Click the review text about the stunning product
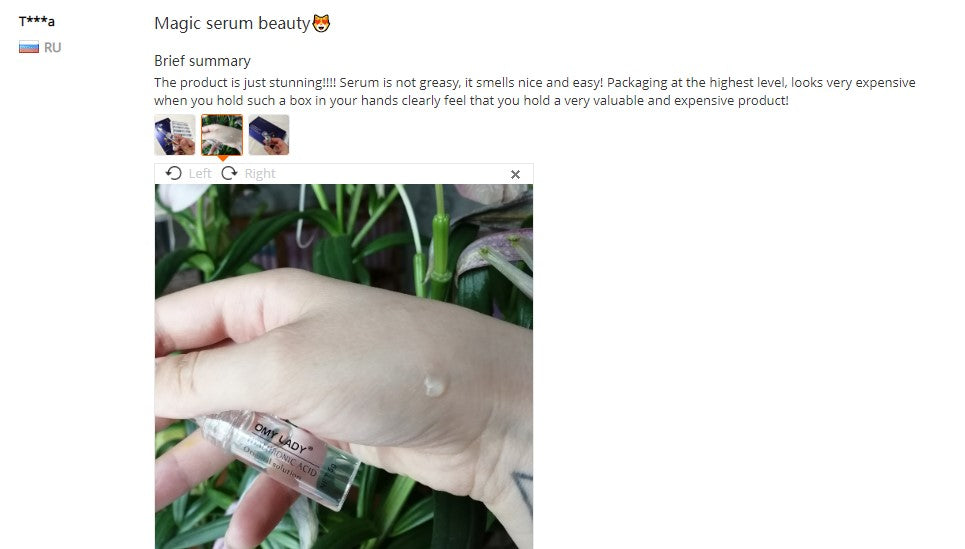The width and height of the screenshot is (965, 549). [x=535, y=91]
